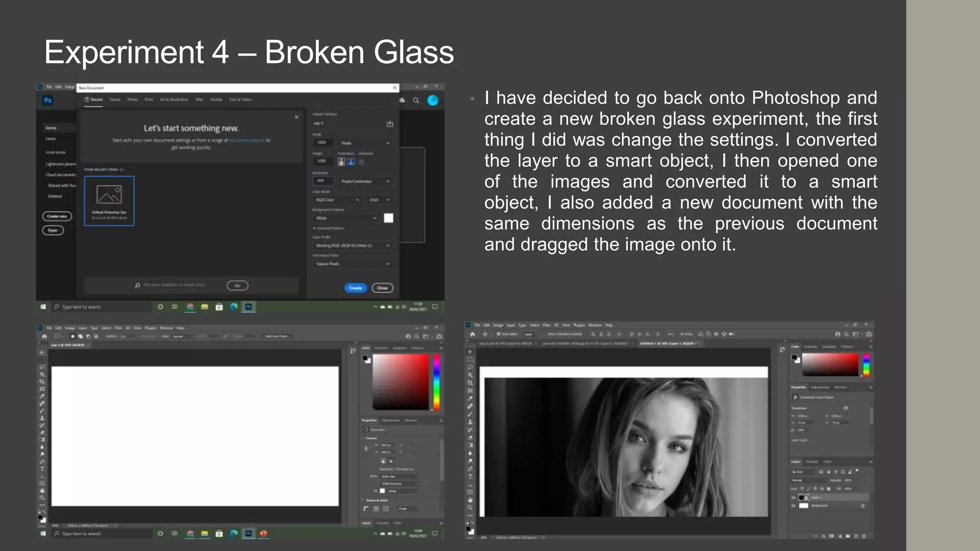Open the Background Contents White dropdown
Image resolution: width=980 pixels, height=551 pixels.
pyautogui.click(x=345, y=218)
